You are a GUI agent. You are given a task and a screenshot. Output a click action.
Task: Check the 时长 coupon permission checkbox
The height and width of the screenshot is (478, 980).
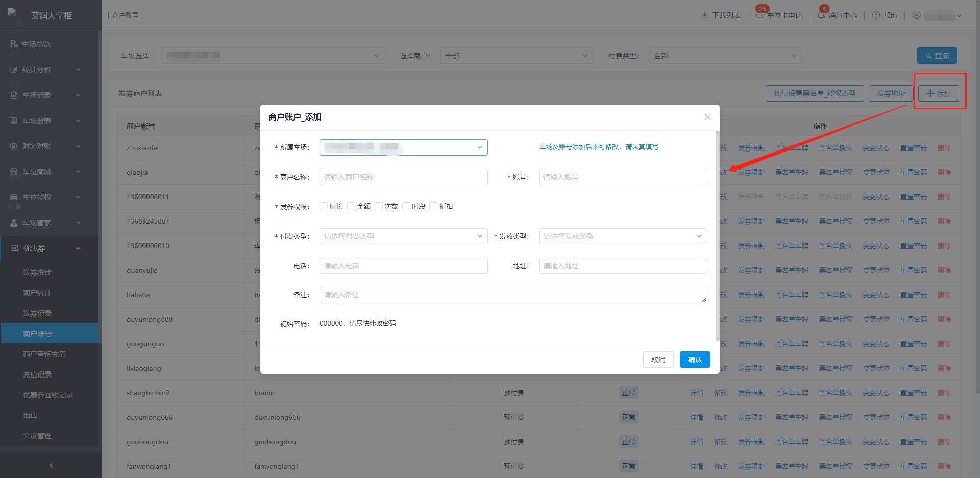point(324,206)
